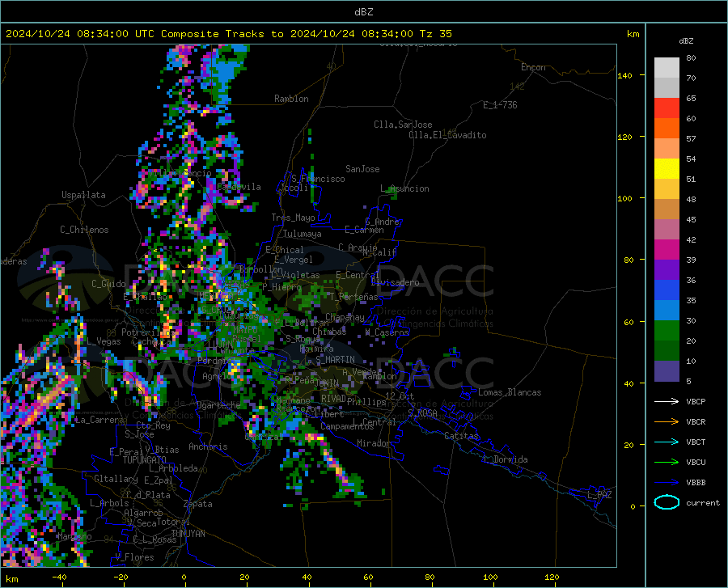This screenshot has height=588, width=728.
Task: Click the 'Encon' map label
Action: 533,67
